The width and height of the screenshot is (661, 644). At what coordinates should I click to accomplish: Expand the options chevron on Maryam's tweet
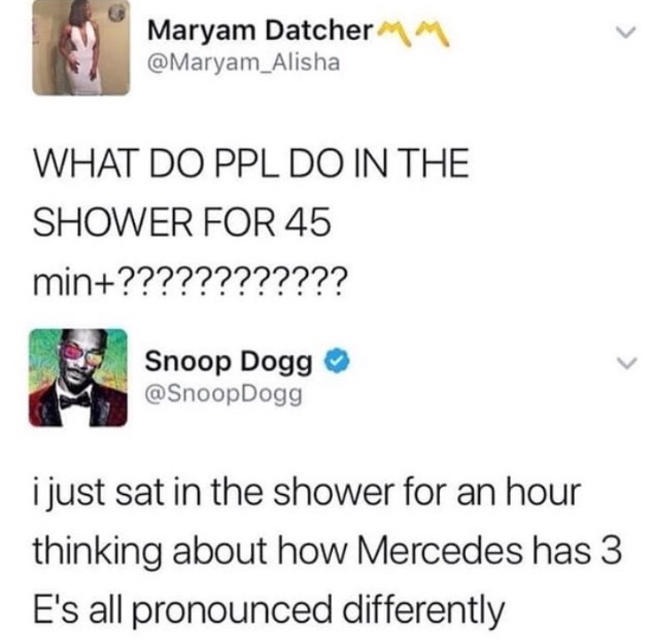click(x=626, y=33)
